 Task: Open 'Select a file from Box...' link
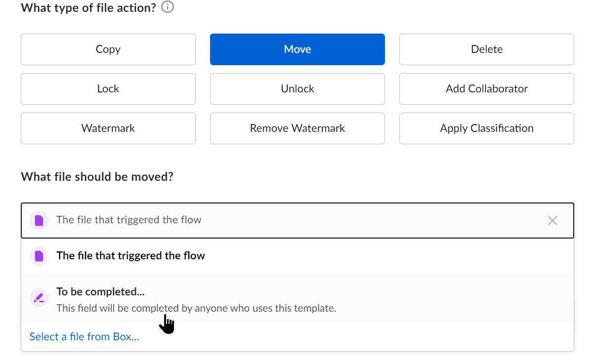(x=85, y=337)
